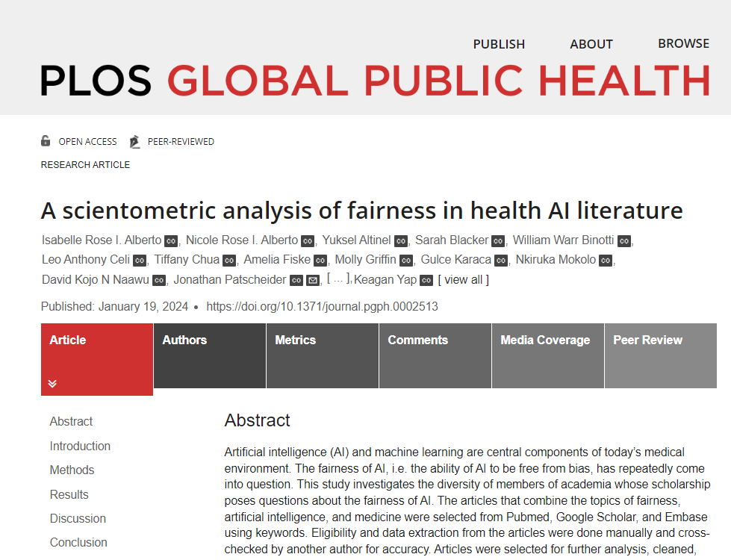Click the Abstract heading in the article body
Screen dimensions: 731x560
(x=258, y=420)
